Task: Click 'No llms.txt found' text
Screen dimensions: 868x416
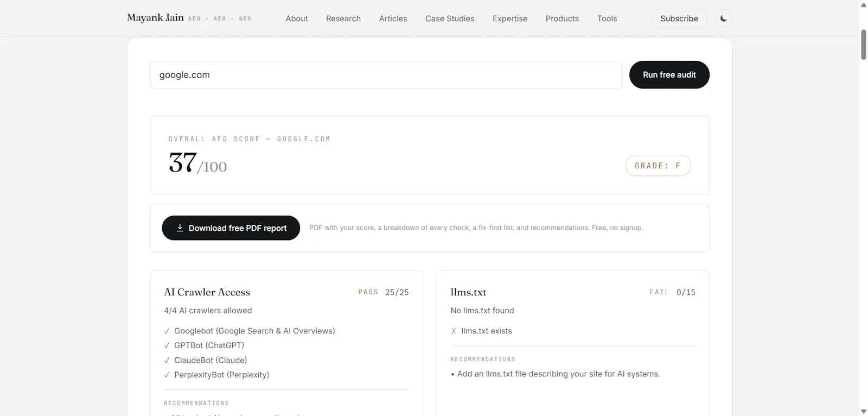Action: tap(482, 311)
